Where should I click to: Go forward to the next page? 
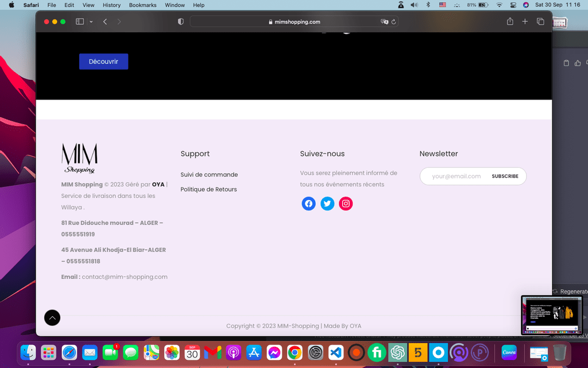coord(119,22)
